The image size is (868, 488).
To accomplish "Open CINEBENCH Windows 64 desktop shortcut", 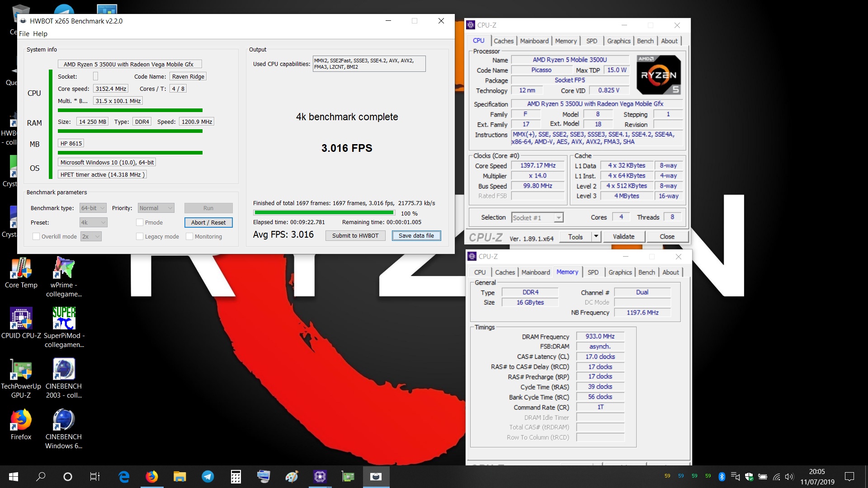I will click(x=64, y=429).
